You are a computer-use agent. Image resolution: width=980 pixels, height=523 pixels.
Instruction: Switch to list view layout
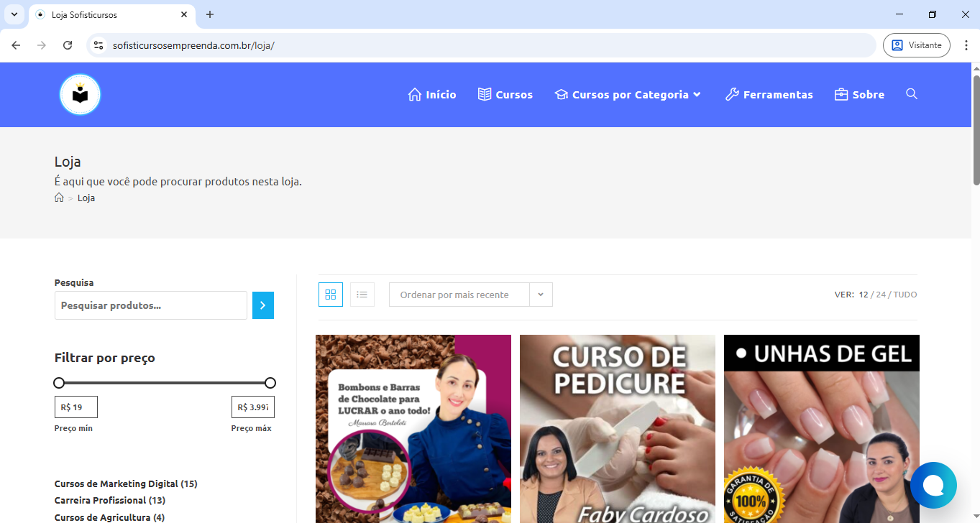click(362, 295)
